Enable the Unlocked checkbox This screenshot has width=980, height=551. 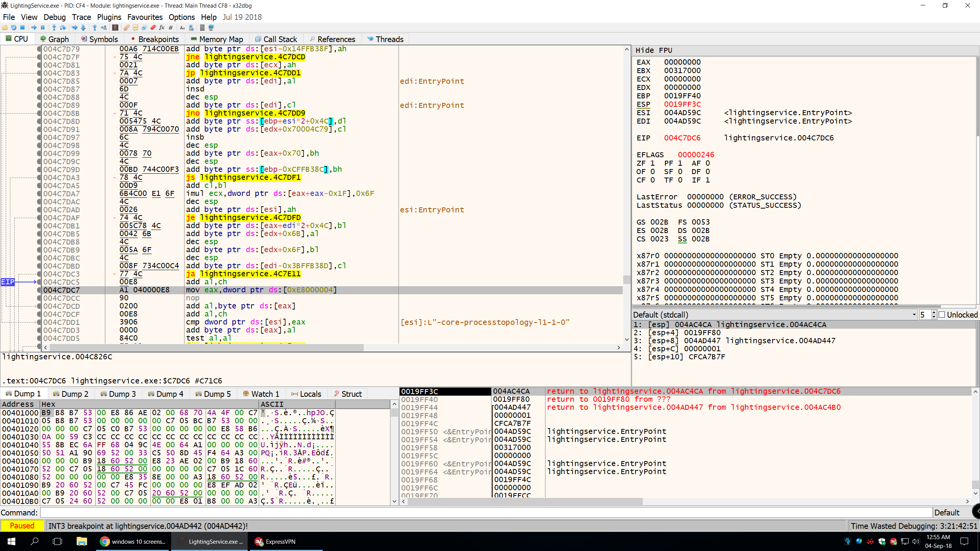(942, 315)
